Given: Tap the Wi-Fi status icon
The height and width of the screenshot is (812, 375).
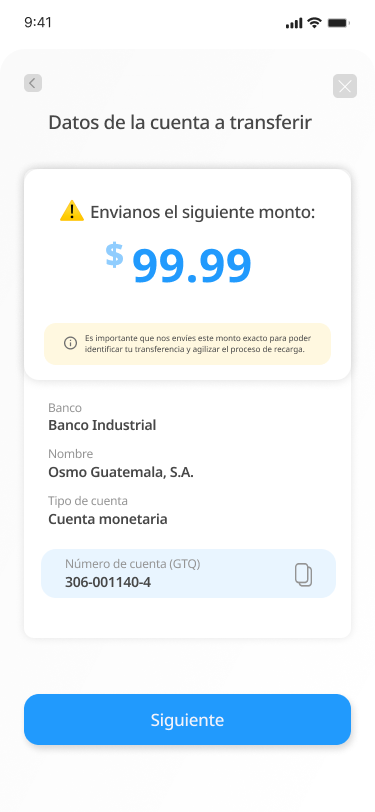Looking at the screenshot, I should 314,22.
